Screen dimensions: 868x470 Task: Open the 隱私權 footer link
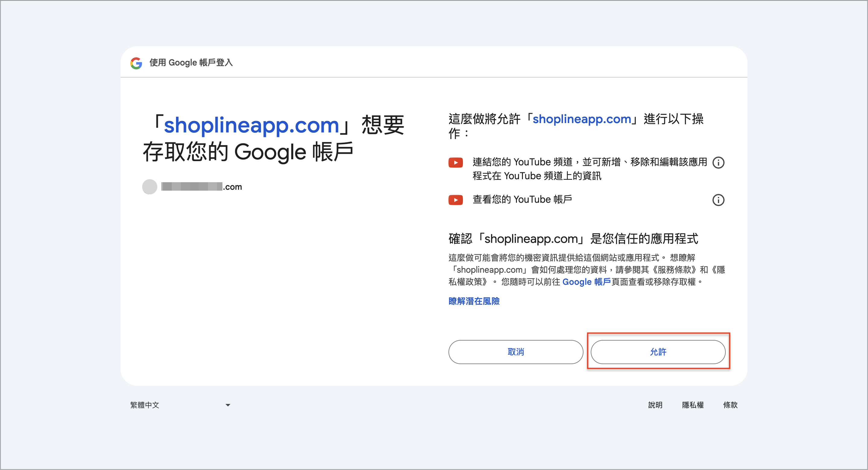(x=693, y=405)
